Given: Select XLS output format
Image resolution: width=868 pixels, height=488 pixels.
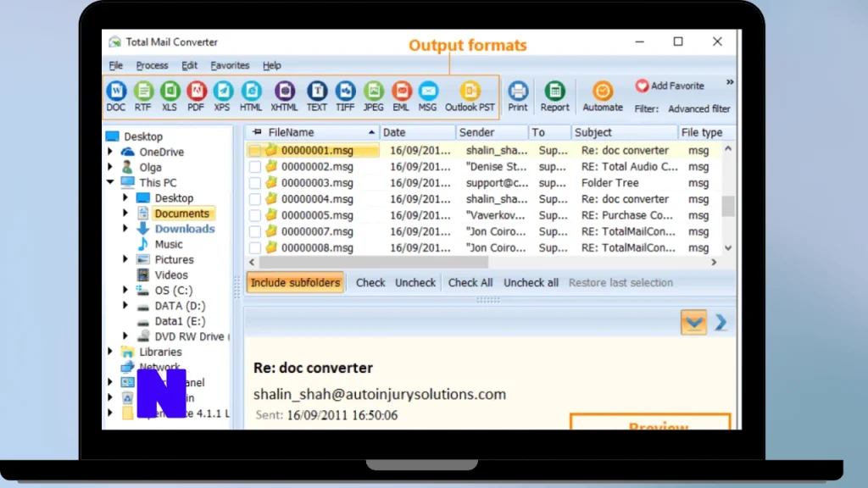Looking at the screenshot, I should [170, 97].
